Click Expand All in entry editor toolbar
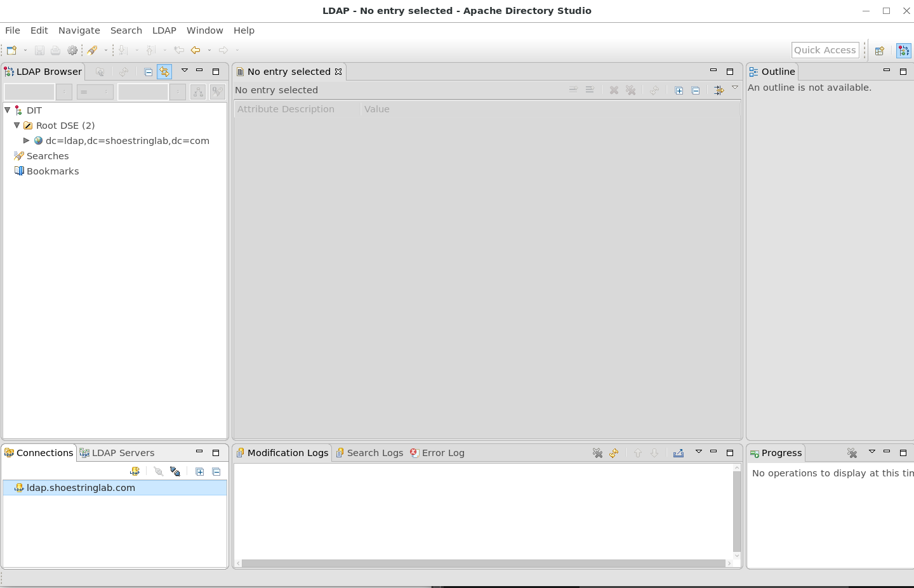Screen dimensions: 914x588 (679, 91)
